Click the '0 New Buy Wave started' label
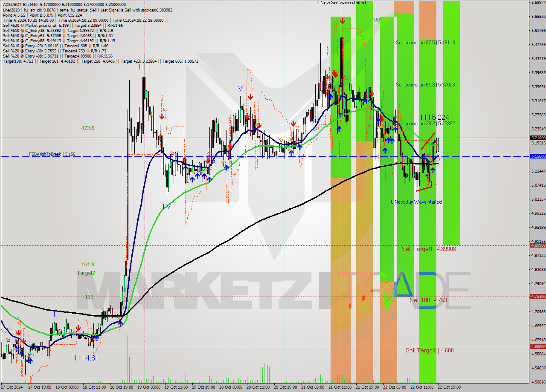Screen dimensions: 546x392 click(x=416, y=202)
